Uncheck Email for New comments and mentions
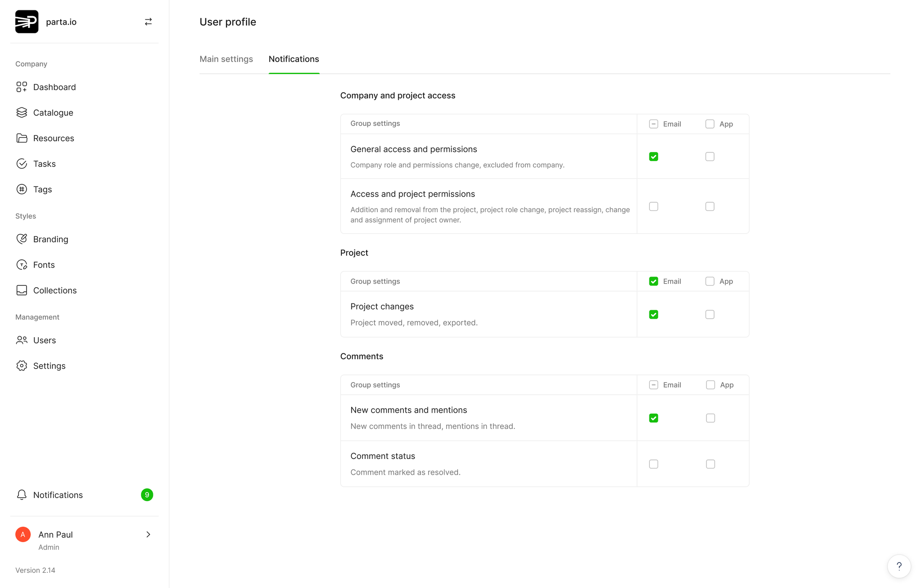 (x=653, y=418)
